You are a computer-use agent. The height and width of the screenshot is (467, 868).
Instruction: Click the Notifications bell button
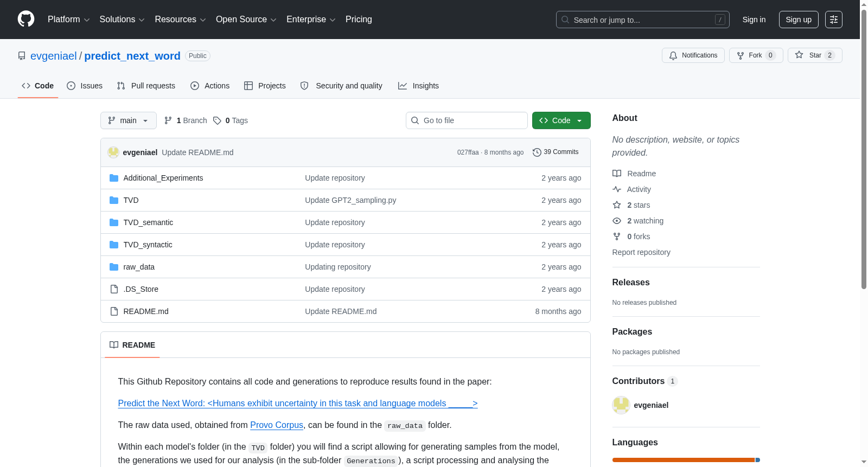(x=693, y=55)
